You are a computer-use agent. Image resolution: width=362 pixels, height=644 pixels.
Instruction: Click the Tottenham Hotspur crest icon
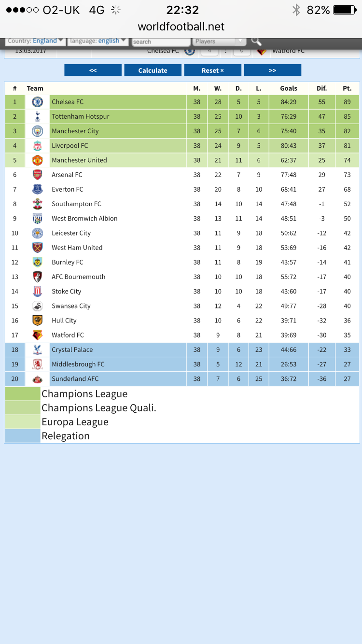(x=37, y=116)
